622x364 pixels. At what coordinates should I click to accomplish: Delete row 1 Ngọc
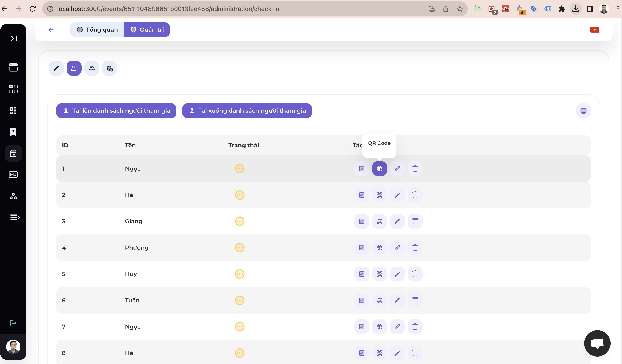(x=415, y=169)
